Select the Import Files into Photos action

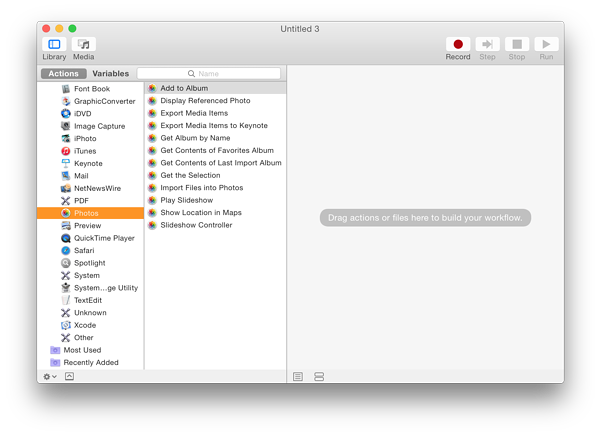coord(215,188)
